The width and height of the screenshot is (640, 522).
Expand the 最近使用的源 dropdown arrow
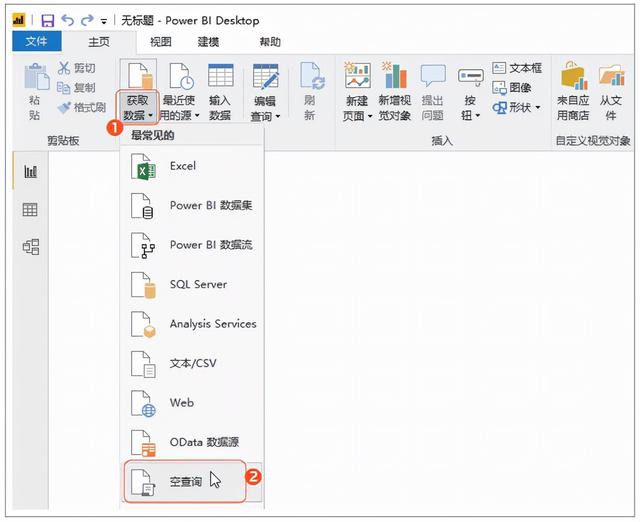point(197,116)
